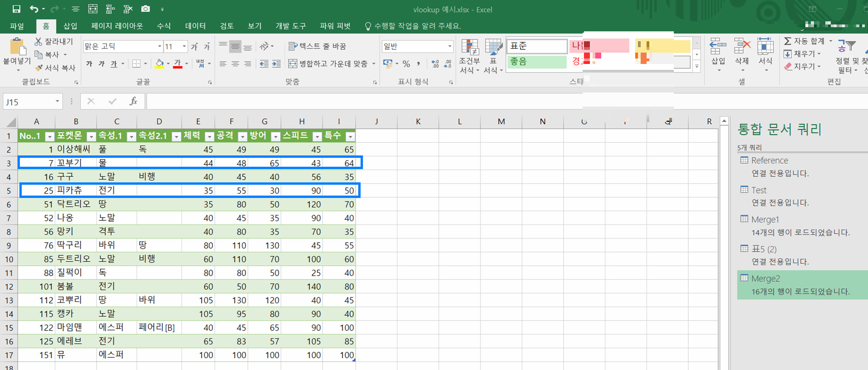Align text left
This screenshot has width=868, height=370.
pyautogui.click(x=223, y=64)
